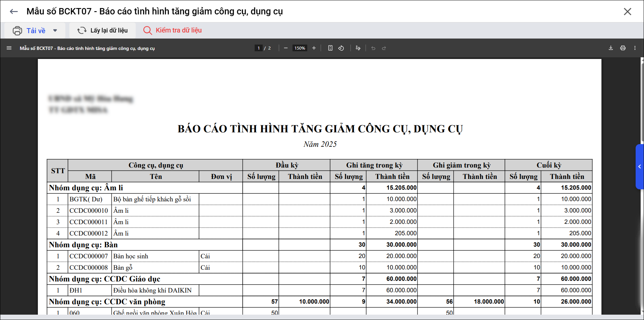Click the fit to page icon
This screenshot has width=644, height=320.
[x=330, y=48]
